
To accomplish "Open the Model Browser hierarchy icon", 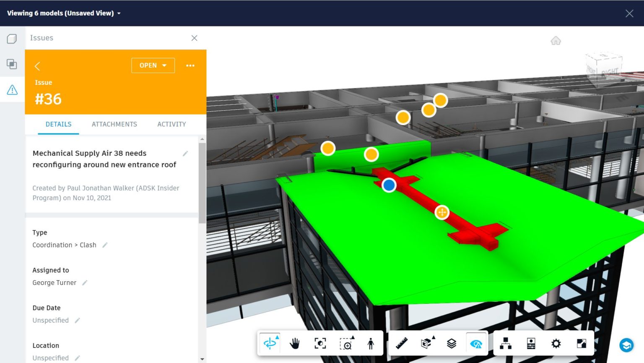I will 506,343.
